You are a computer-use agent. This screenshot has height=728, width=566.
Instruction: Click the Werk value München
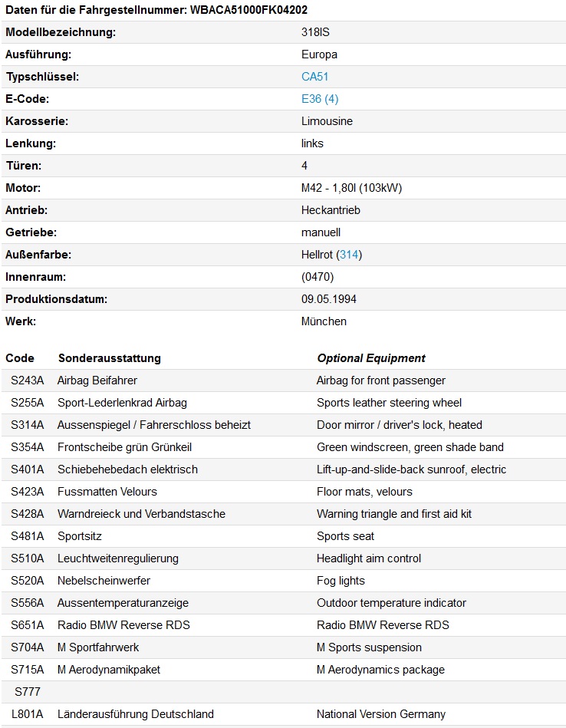[324, 321]
